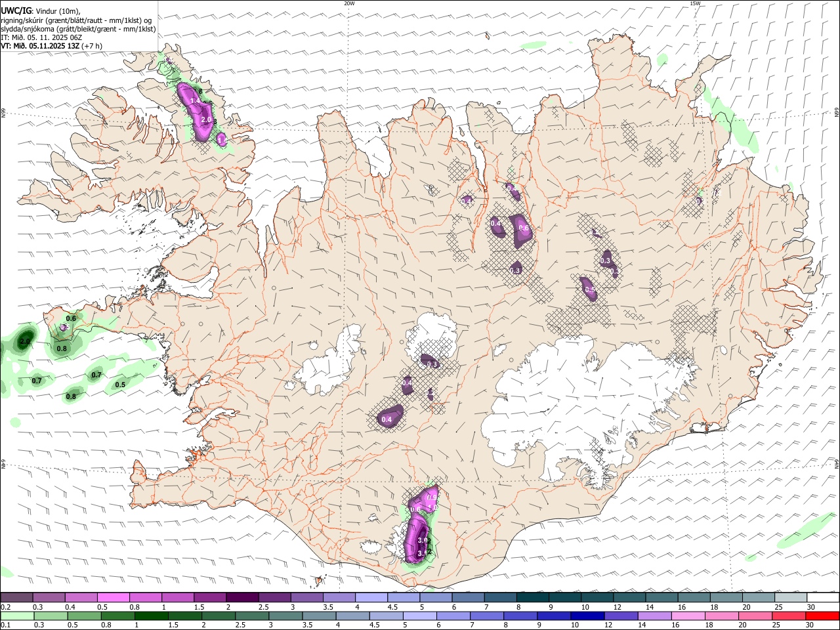Click the '4.5' label on snow scale

click(392, 607)
